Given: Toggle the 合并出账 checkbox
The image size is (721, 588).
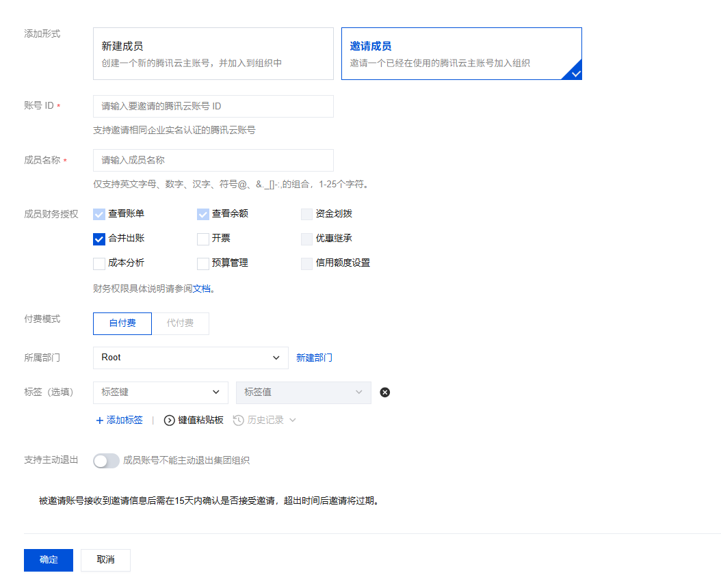Looking at the screenshot, I should coord(99,239).
